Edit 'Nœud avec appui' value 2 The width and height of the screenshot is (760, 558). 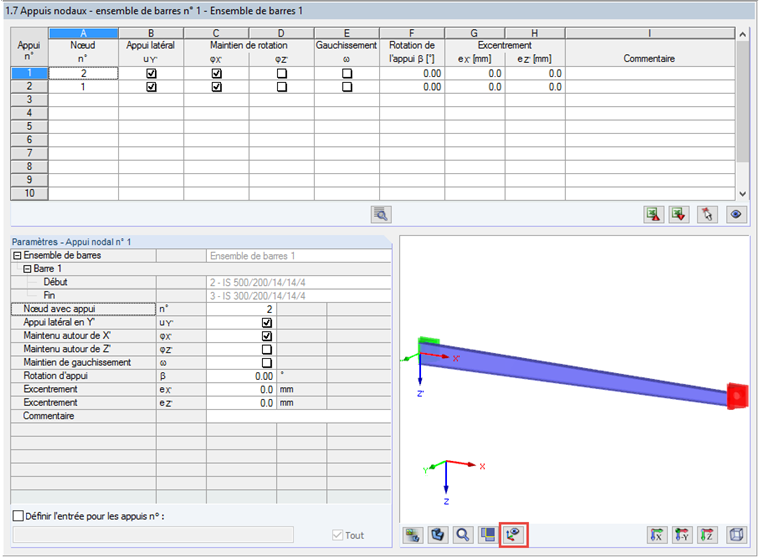pos(241,309)
